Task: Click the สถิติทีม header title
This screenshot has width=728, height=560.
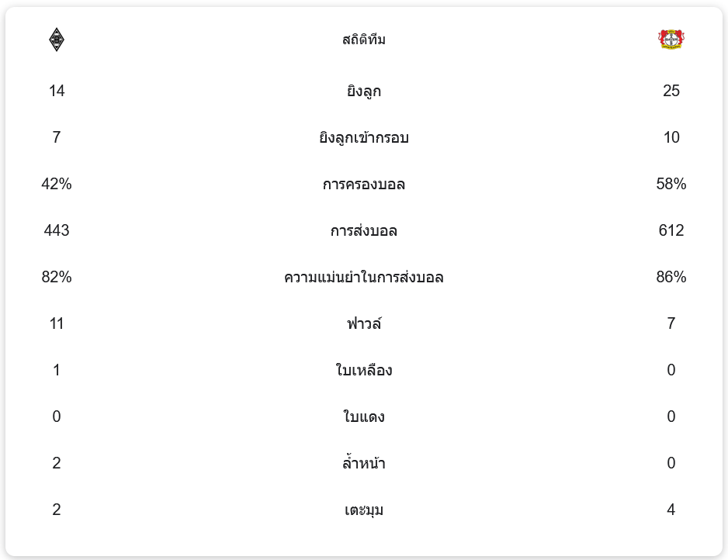Action: pyautogui.click(x=363, y=40)
